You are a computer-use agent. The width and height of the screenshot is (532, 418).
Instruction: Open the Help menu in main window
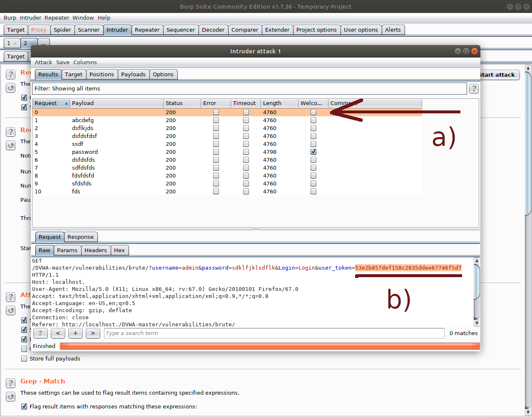104,18
